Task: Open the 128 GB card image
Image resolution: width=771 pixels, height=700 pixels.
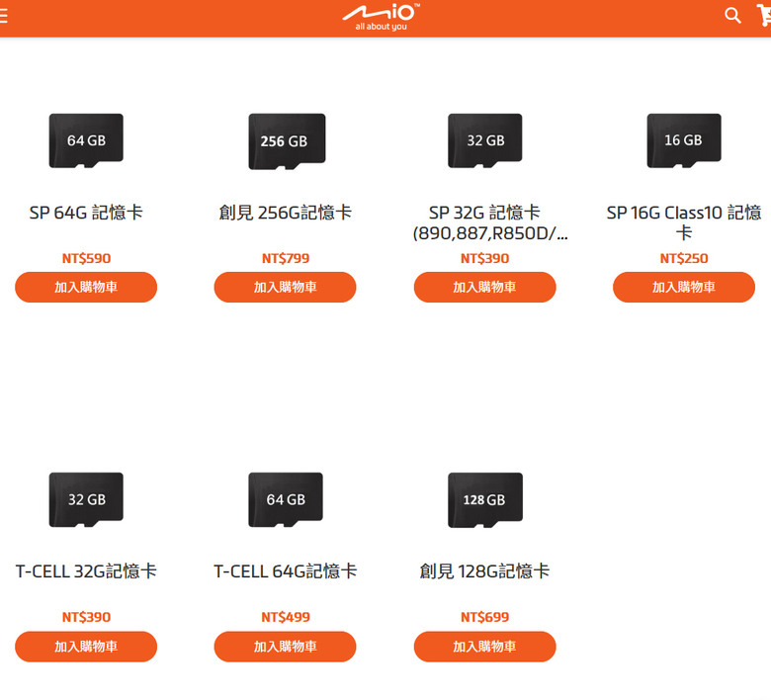Action: click(485, 500)
